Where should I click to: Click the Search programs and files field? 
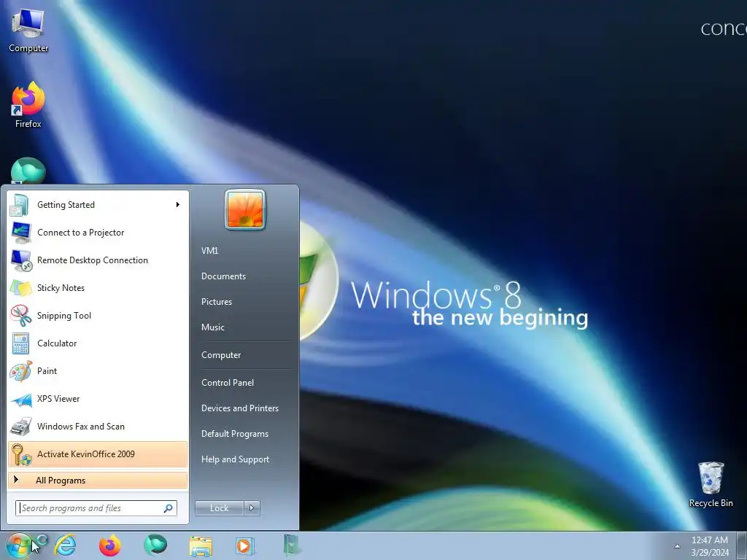[x=96, y=508]
